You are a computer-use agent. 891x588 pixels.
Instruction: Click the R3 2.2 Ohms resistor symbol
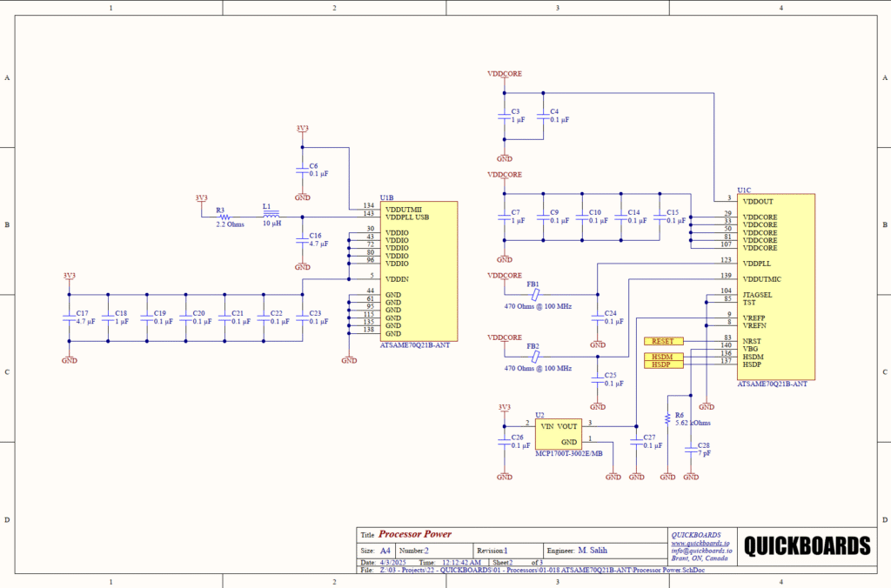tap(224, 217)
